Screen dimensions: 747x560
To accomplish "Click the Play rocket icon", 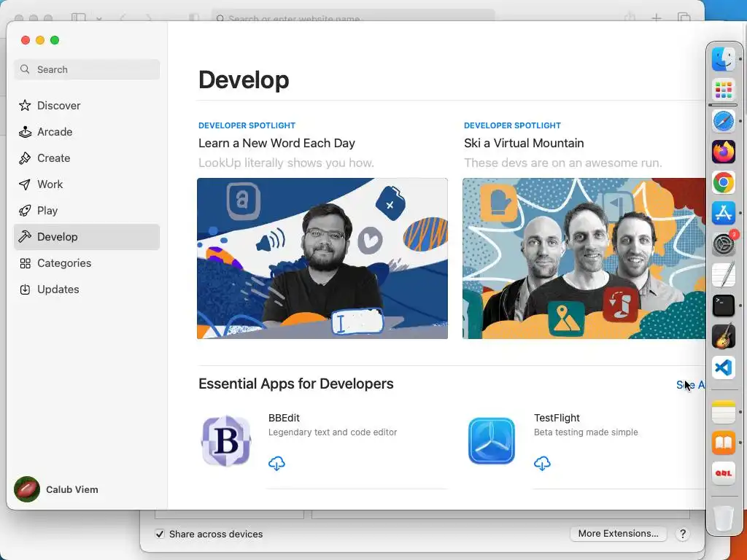I will (25, 210).
